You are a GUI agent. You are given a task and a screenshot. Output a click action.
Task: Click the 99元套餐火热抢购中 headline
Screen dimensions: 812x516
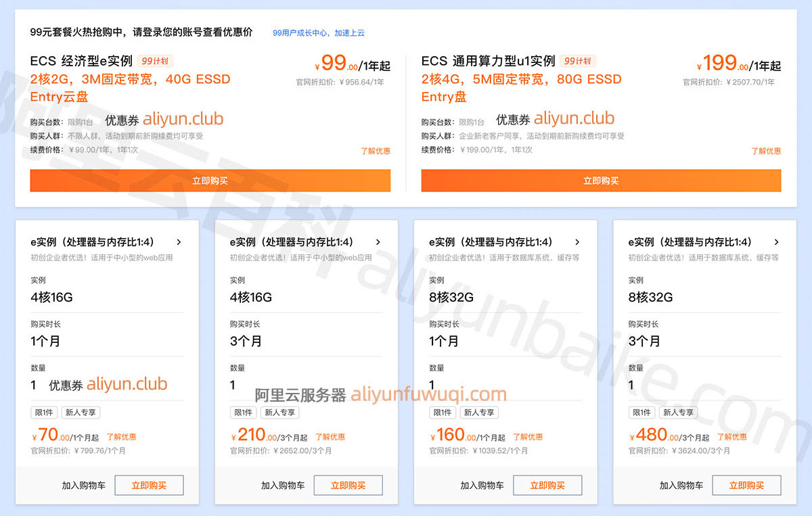(141, 32)
